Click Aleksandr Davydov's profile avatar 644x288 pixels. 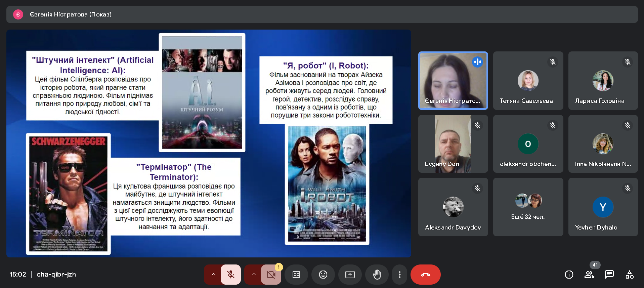[x=453, y=207]
